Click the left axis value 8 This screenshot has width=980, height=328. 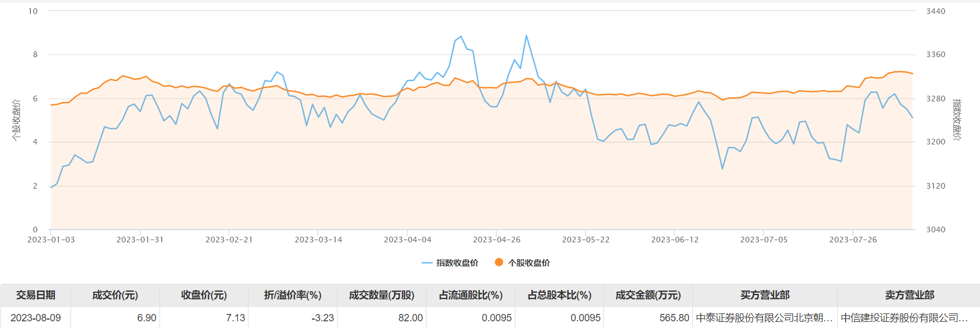click(35, 54)
